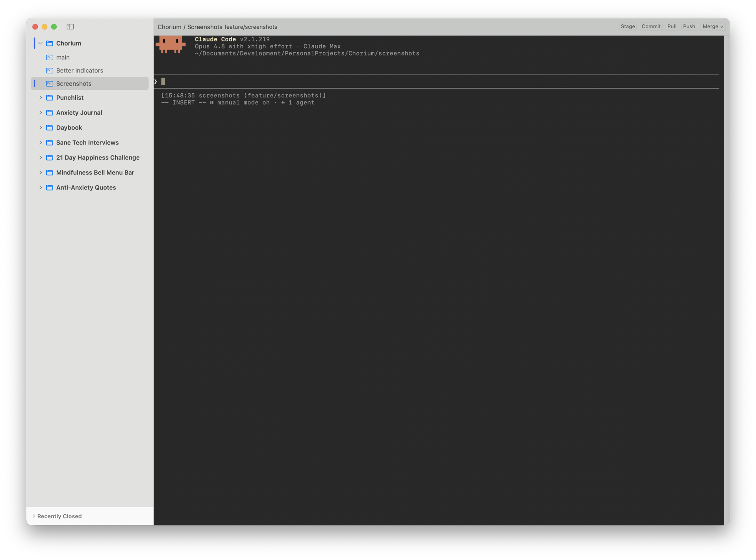Image resolution: width=756 pixels, height=560 pixels.
Task: Click the Chorium folder icon
Action: (50, 43)
